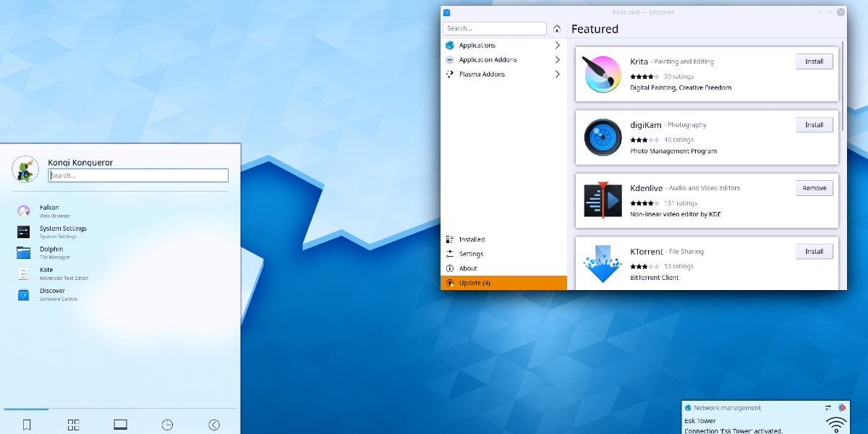Install Krita
This screenshot has height=434, width=868.
[814, 61]
